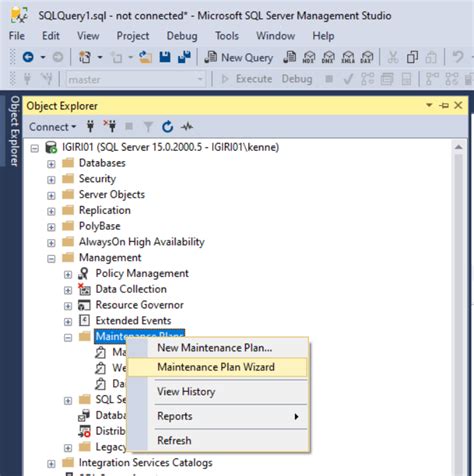This screenshot has height=476, width=474.
Task: Select the Extended Events tree item
Action: pyautogui.click(x=133, y=321)
